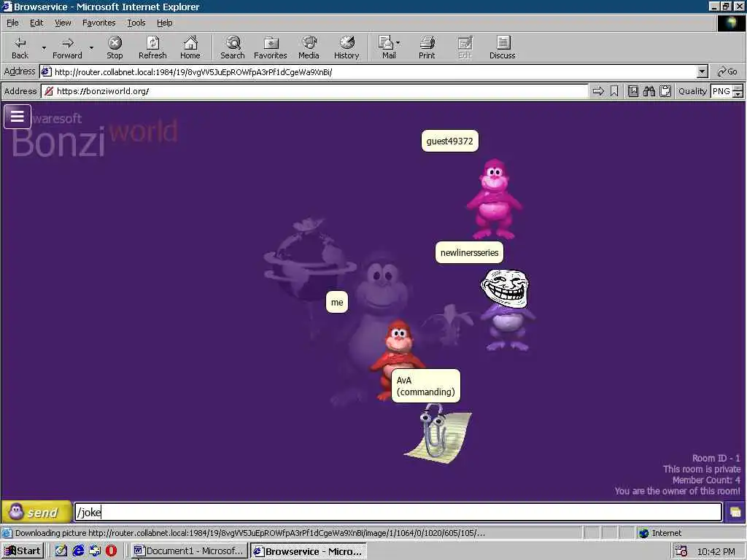
Task: Click the 'Member Count: 4' text
Action: tap(706, 480)
